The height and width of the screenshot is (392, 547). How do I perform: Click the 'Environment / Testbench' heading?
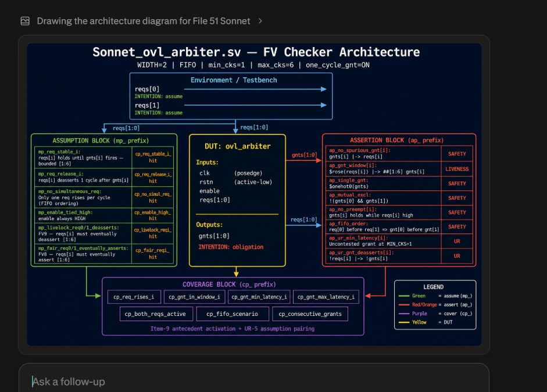(x=233, y=80)
